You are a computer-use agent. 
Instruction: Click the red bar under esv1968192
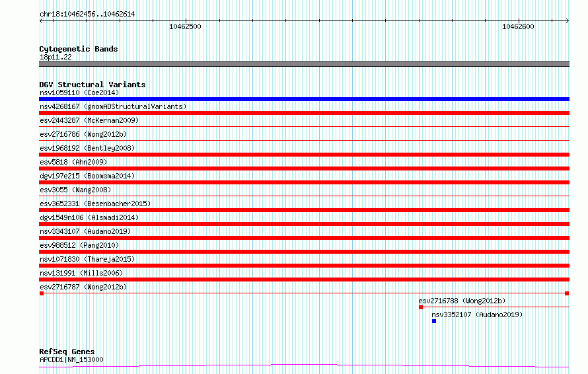[304, 155]
